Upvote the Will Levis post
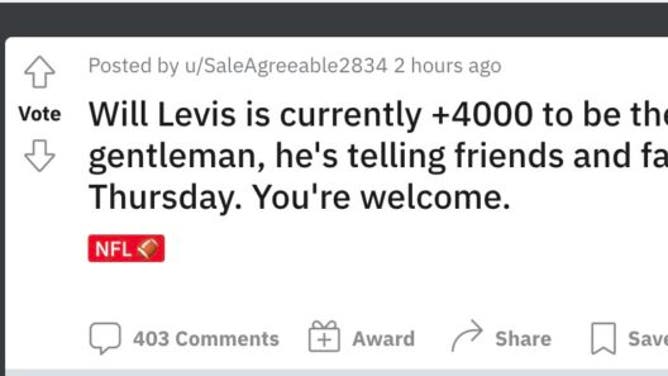The image size is (668, 376). coord(40,72)
